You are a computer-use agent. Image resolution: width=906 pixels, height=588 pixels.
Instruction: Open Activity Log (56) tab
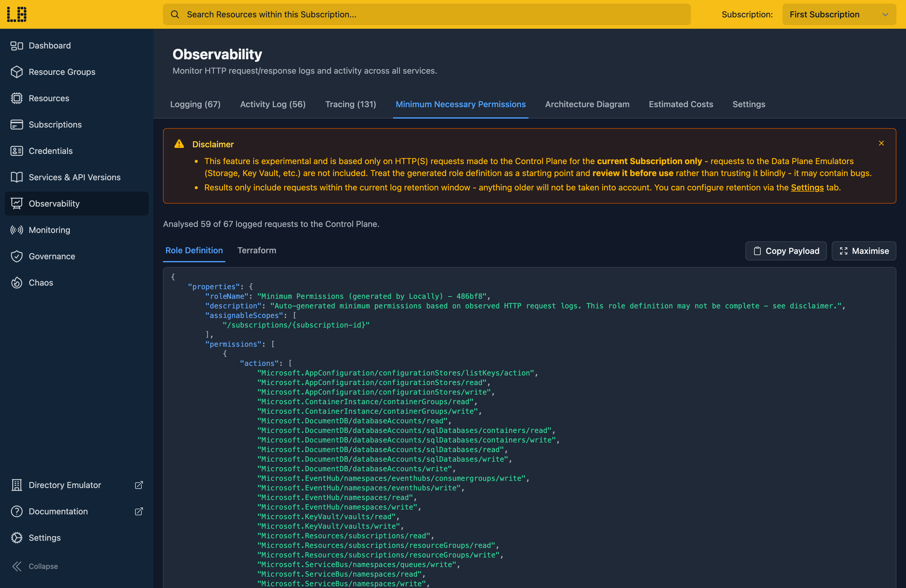click(273, 104)
